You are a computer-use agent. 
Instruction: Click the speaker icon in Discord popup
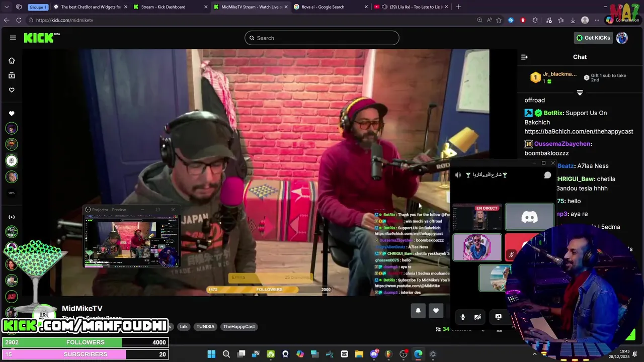(x=458, y=175)
